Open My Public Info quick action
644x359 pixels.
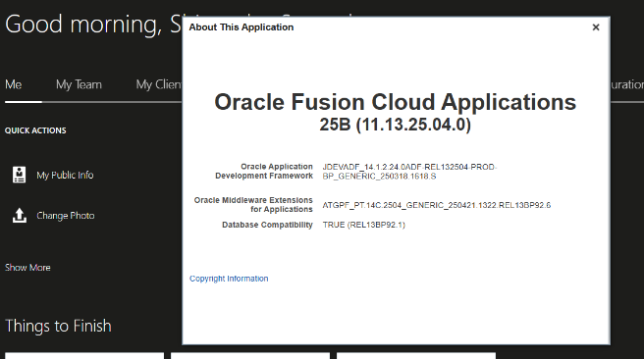coord(65,176)
